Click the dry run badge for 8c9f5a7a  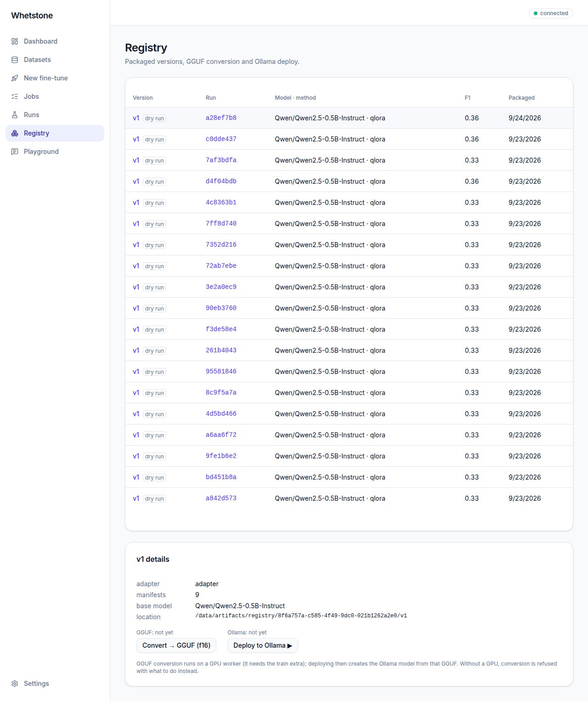point(154,393)
